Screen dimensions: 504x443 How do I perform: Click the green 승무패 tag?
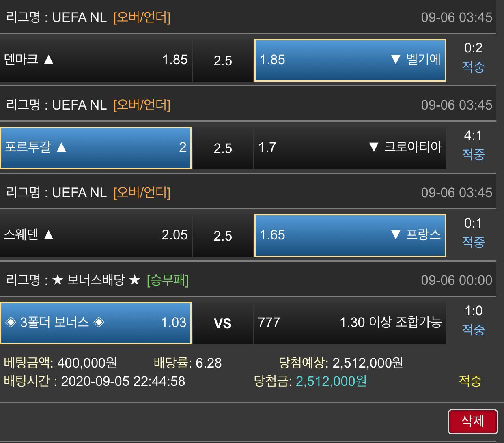(x=168, y=280)
